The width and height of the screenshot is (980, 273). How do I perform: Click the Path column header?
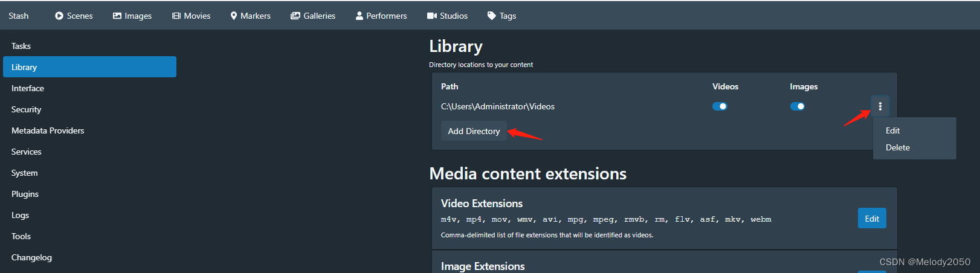(x=450, y=86)
